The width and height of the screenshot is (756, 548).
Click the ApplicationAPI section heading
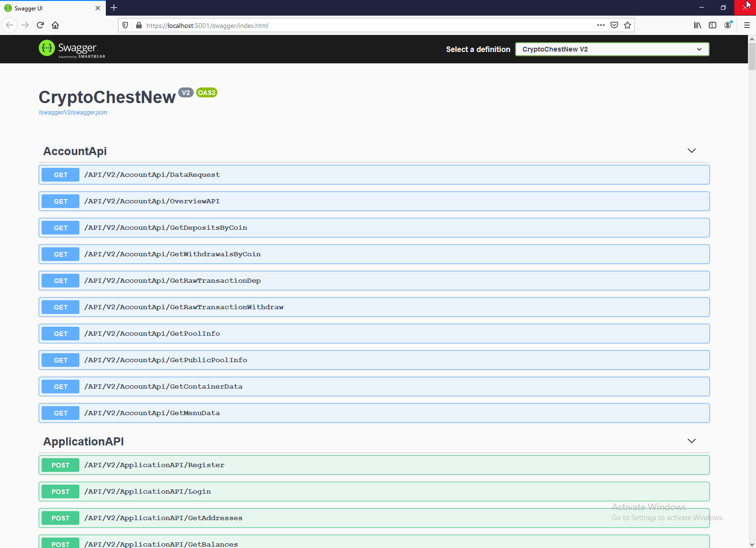coord(84,442)
